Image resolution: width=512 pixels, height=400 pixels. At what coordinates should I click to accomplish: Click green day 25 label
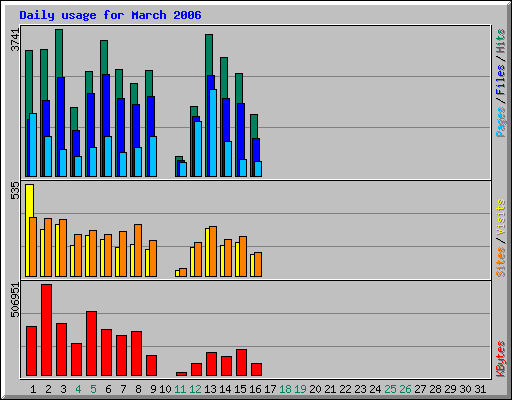coord(390,389)
